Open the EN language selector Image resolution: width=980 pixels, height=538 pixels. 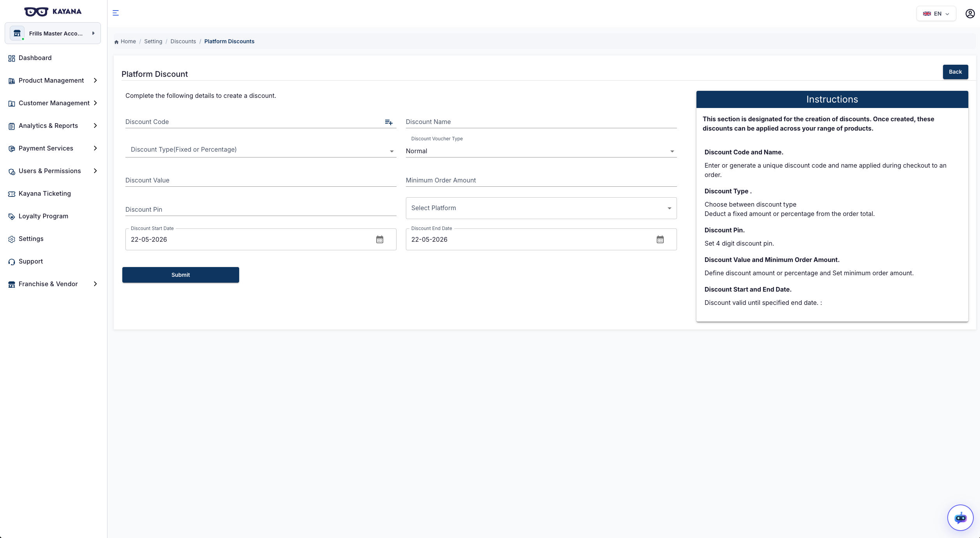[x=936, y=14]
